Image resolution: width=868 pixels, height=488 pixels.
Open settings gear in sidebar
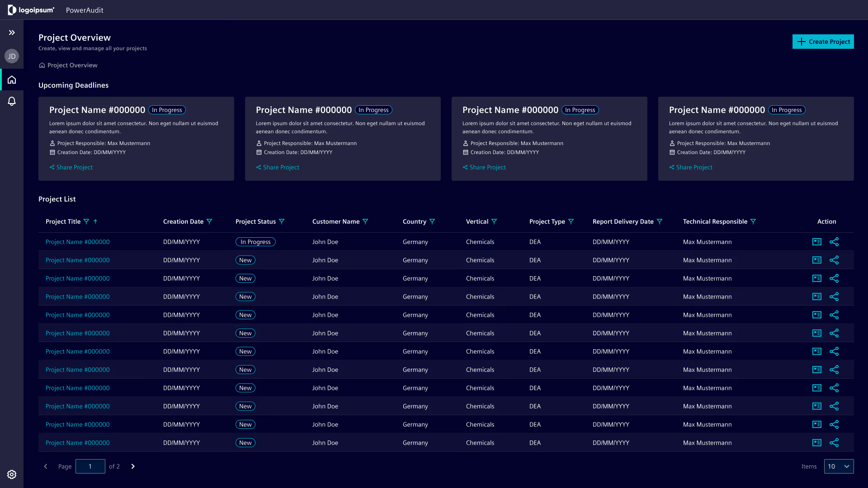pos(12,474)
